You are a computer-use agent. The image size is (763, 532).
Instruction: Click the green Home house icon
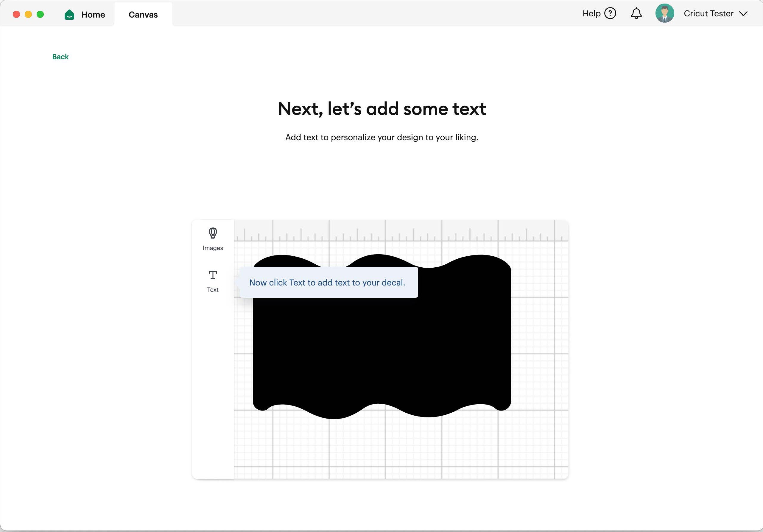pyautogui.click(x=69, y=14)
